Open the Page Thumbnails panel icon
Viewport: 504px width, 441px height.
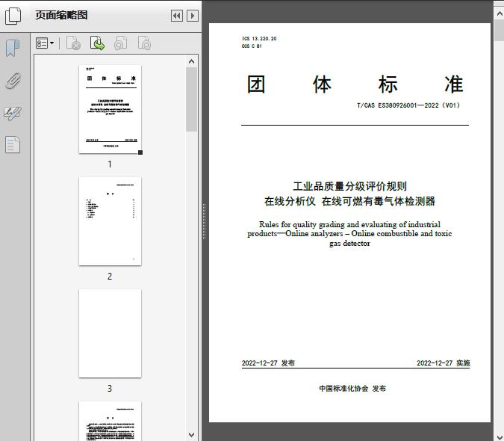click(13, 16)
